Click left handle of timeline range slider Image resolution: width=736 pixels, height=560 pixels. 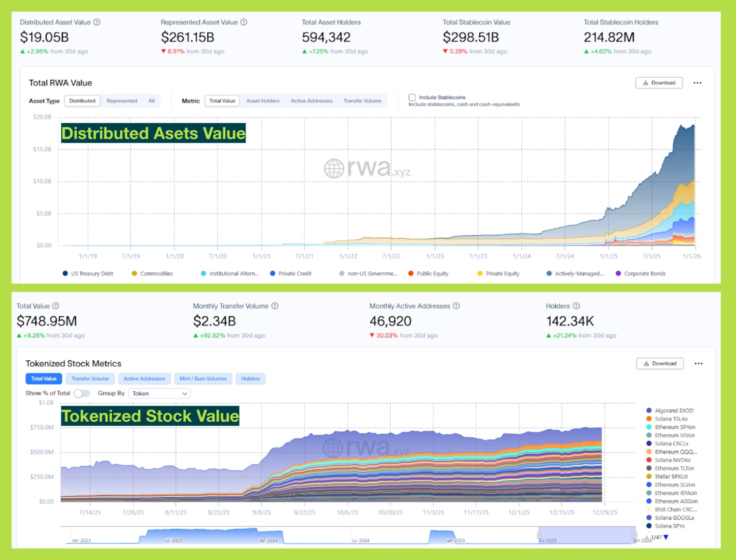pos(539,535)
